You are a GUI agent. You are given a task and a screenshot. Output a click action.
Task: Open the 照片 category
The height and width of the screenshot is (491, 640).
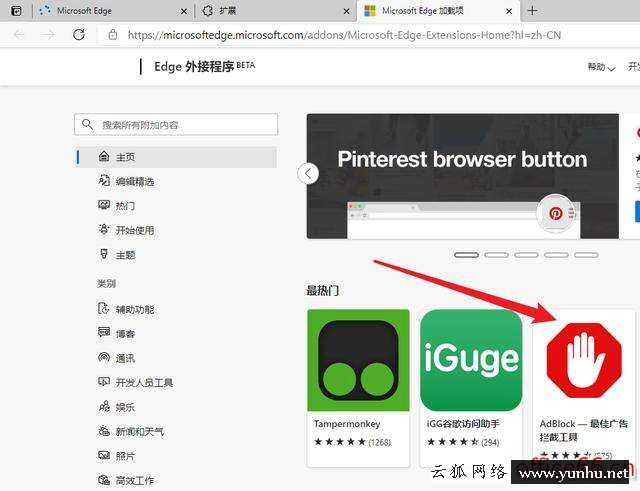click(x=125, y=456)
